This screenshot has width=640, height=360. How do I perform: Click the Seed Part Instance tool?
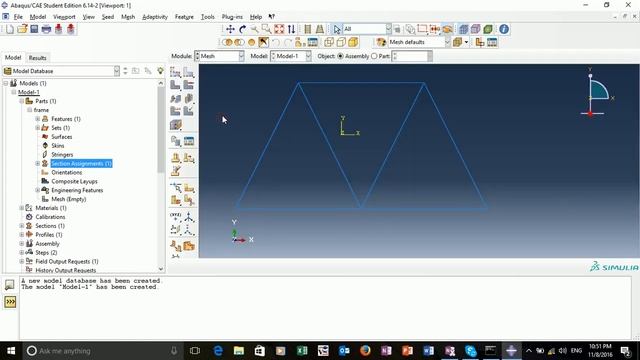(176, 72)
